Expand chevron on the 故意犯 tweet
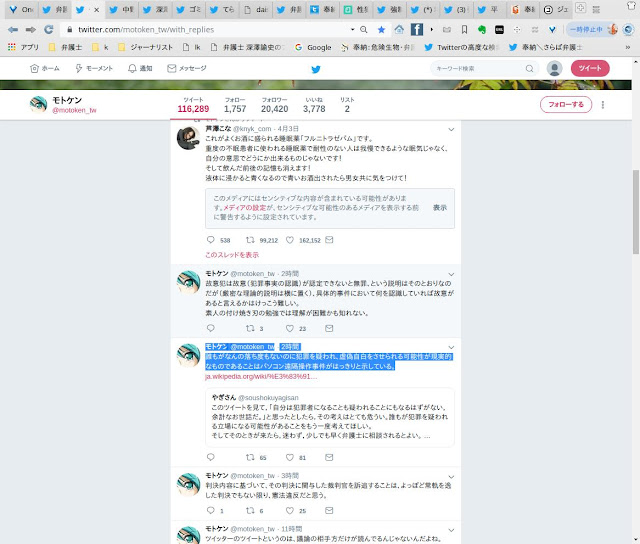 tap(451, 274)
